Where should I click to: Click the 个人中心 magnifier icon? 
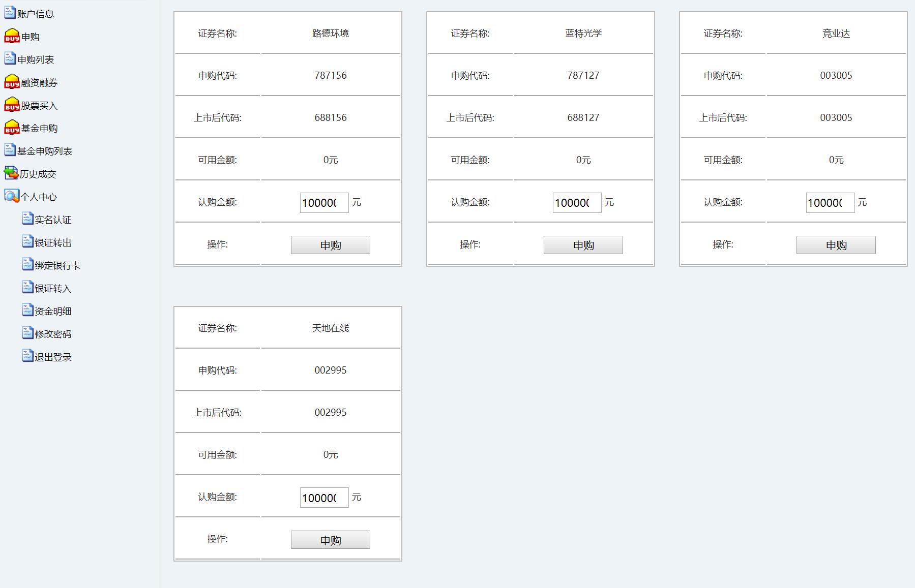pos(11,196)
